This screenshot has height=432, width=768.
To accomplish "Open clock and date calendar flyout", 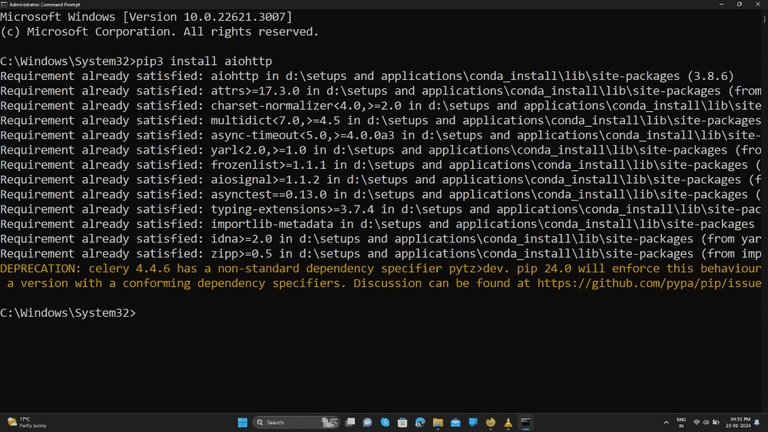I will coord(740,423).
